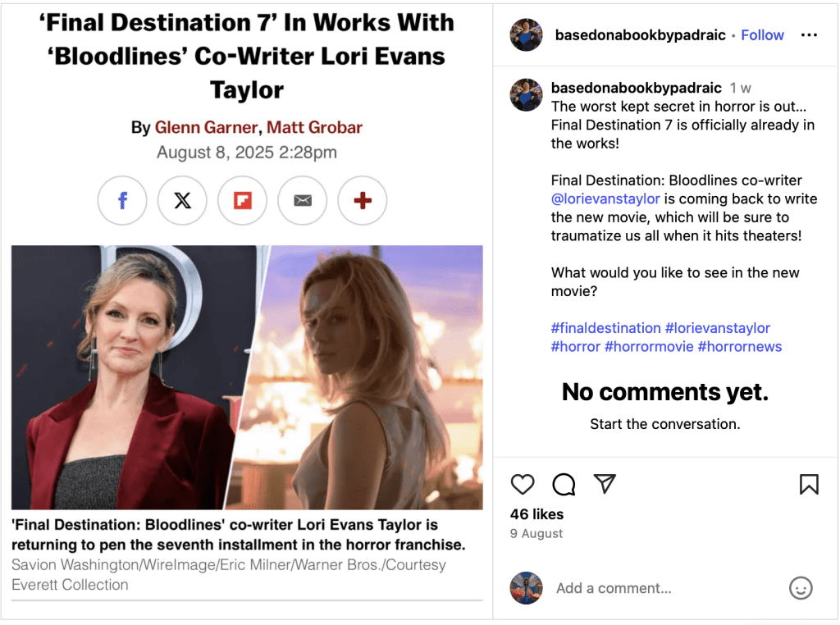Share article via Facebook icon
Screen dimensions: 840x625
click(122, 200)
